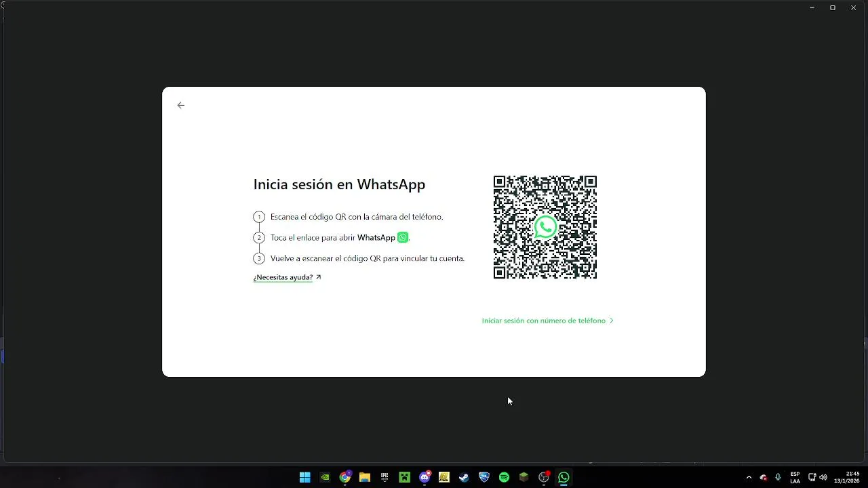The width and height of the screenshot is (868, 488).
Task: Click the WhatsApp taskbar icon
Action: (564, 477)
